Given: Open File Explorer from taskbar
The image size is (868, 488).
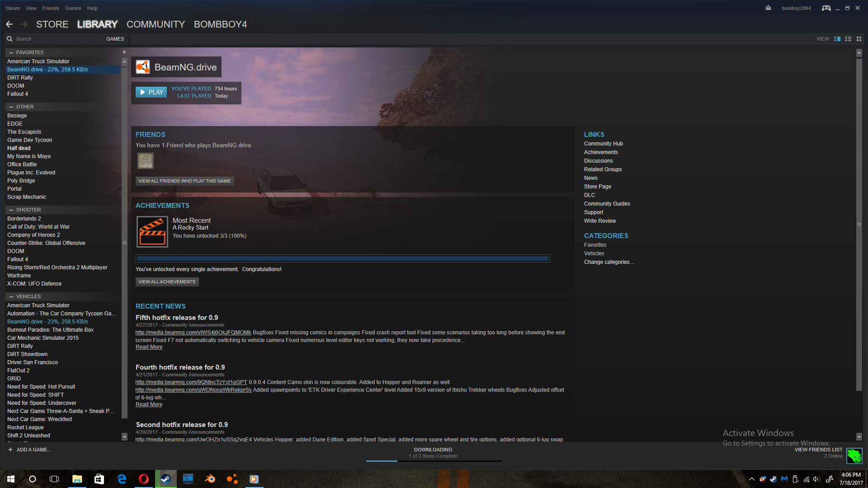Looking at the screenshot, I should click(x=77, y=479).
